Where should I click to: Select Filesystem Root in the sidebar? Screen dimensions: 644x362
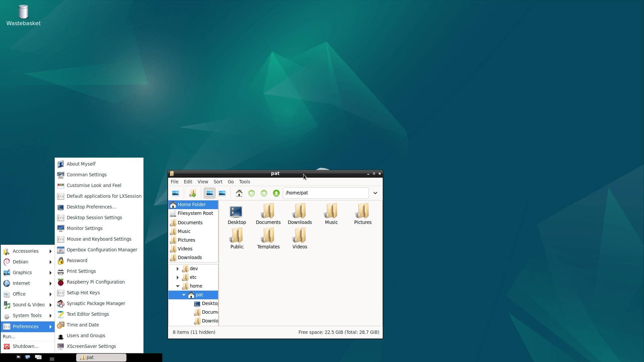(195, 213)
